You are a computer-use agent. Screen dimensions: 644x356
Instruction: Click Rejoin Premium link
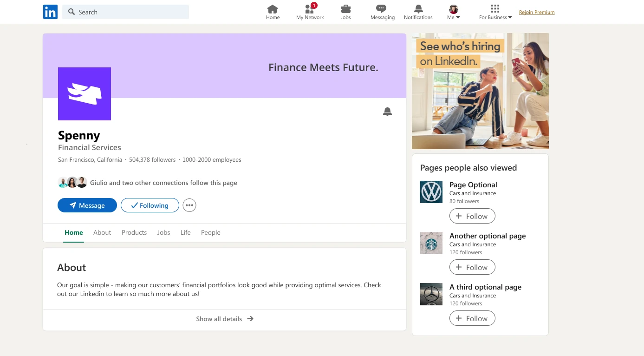tap(537, 13)
